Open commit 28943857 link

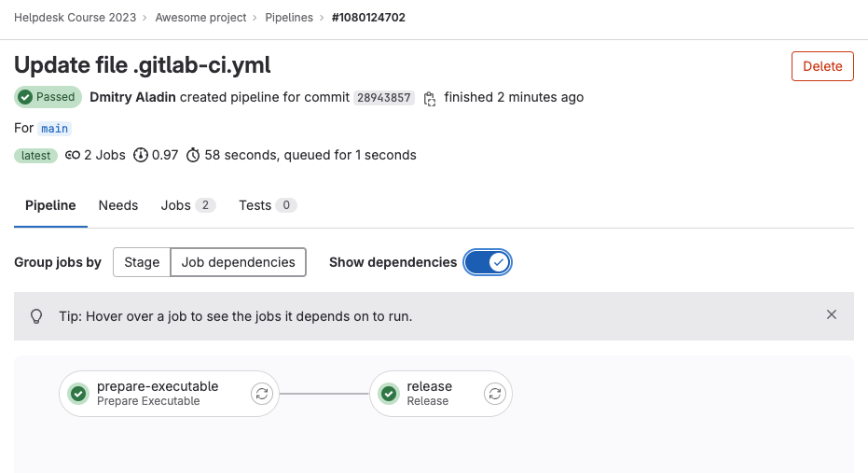click(x=383, y=98)
